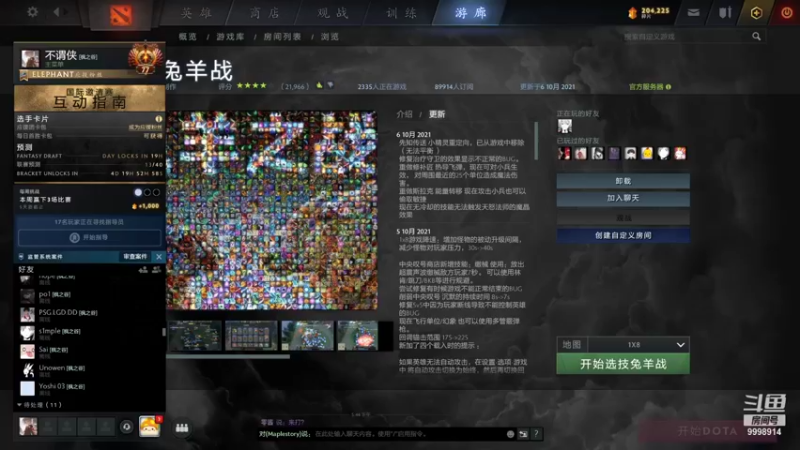Click the chat switch icon beside help
800x450 pixels.
point(523,434)
